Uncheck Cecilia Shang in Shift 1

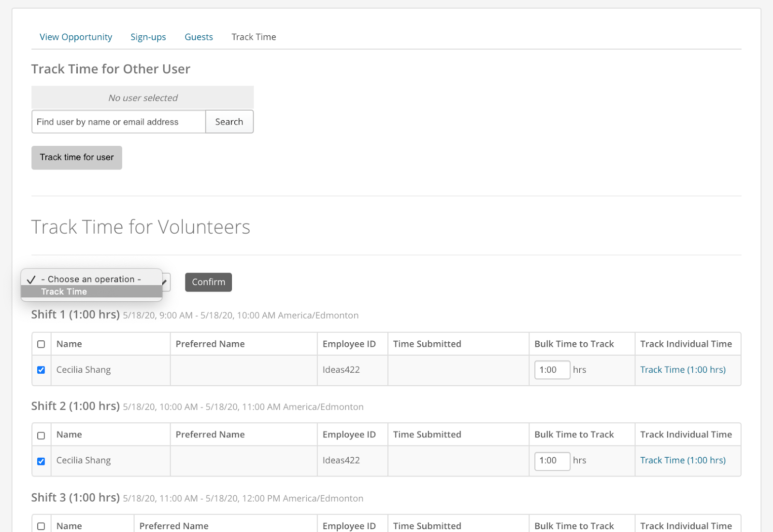(x=41, y=370)
